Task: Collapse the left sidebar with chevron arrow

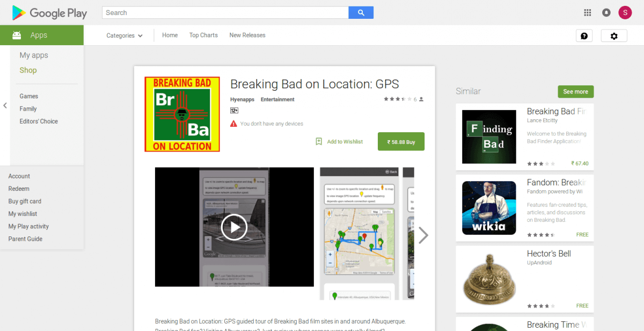Action: [5, 105]
